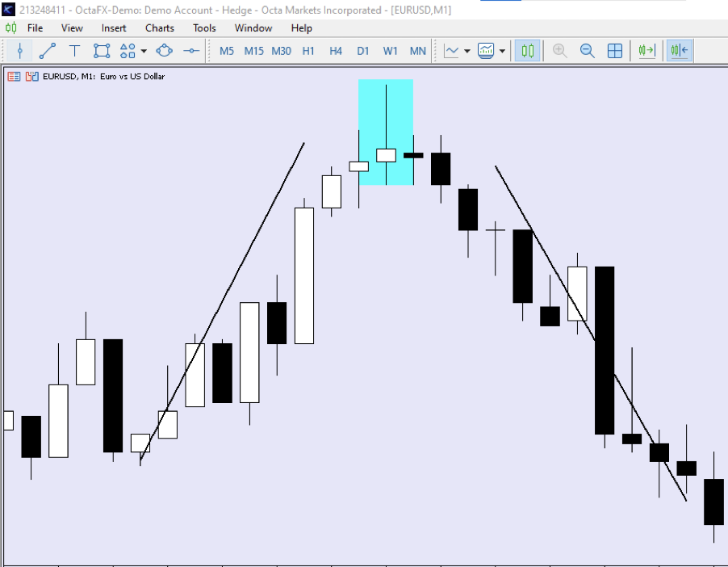Select the trendline drawing tool
The width and height of the screenshot is (728, 567).
coord(48,51)
